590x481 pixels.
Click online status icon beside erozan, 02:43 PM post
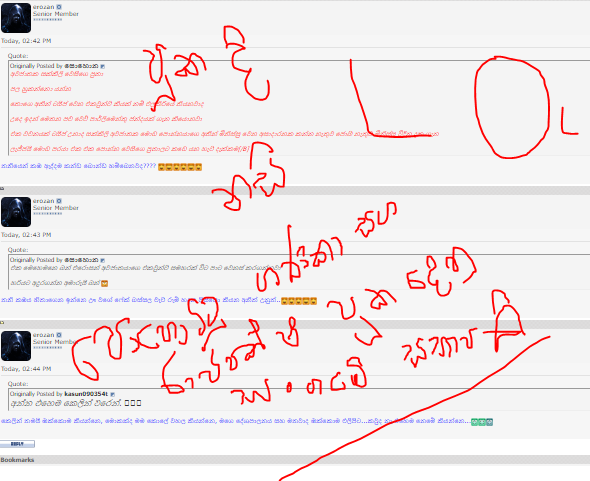point(59,201)
